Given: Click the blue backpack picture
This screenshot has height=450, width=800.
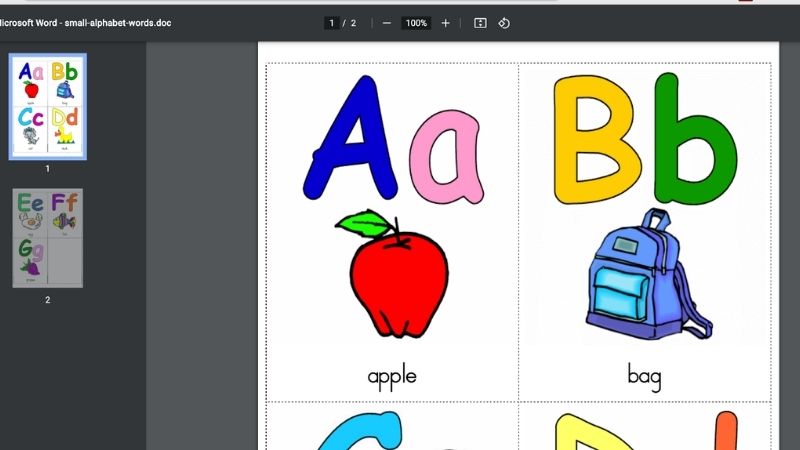Looking at the screenshot, I should (646, 278).
